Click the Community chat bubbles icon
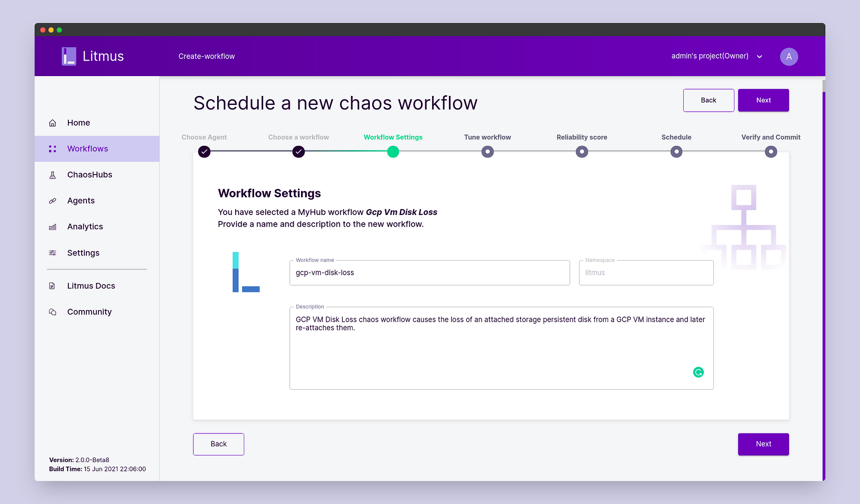The height and width of the screenshot is (504, 860). [x=52, y=312]
